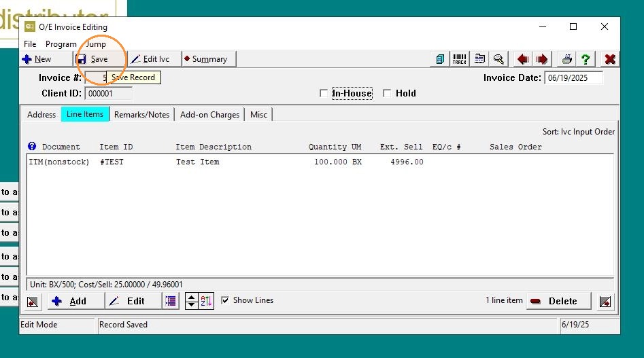Open the Misc tab
This screenshot has height=358, width=644.
258,114
